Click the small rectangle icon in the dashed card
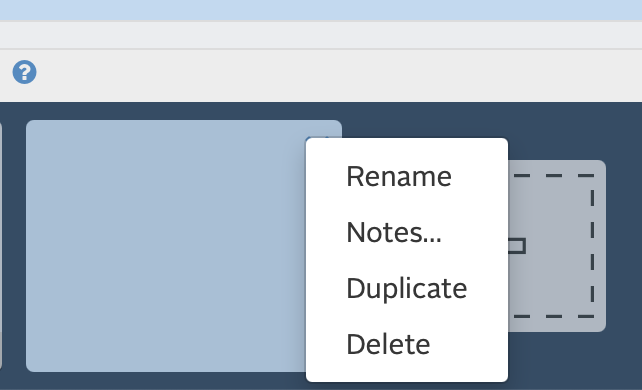The image size is (642, 390). pos(517,246)
